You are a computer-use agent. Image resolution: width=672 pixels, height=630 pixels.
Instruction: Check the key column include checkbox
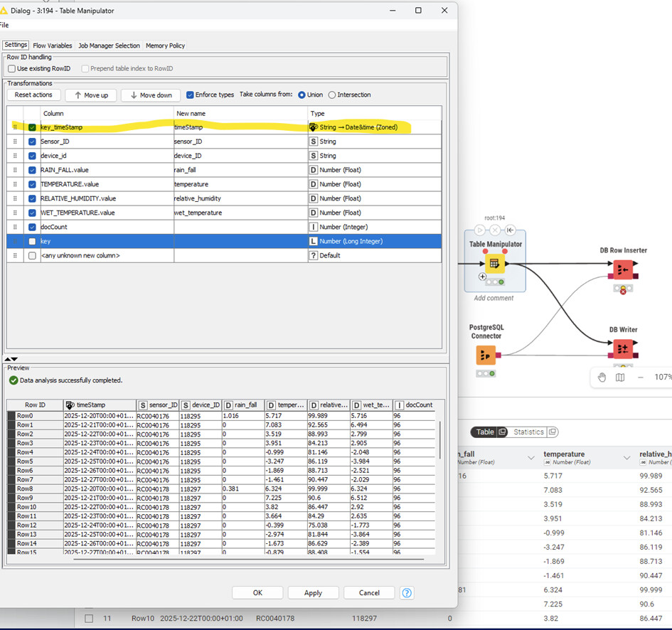(x=32, y=241)
